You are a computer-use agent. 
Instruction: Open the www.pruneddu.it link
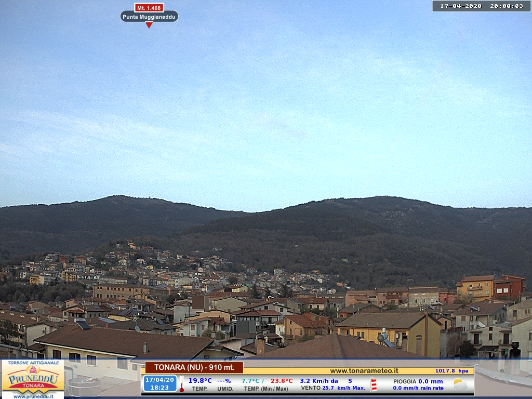point(33,396)
